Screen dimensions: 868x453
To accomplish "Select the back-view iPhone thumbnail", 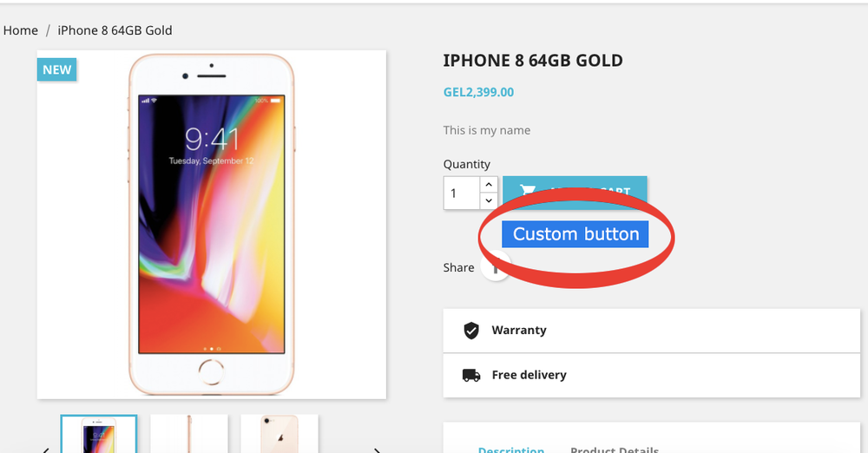I will coord(279,434).
